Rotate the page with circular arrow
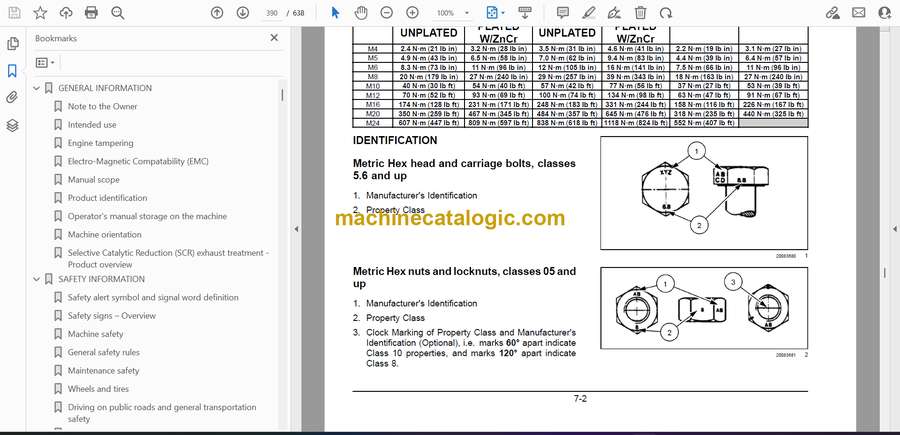Screen dimensions: 900x435 (666, 13)
